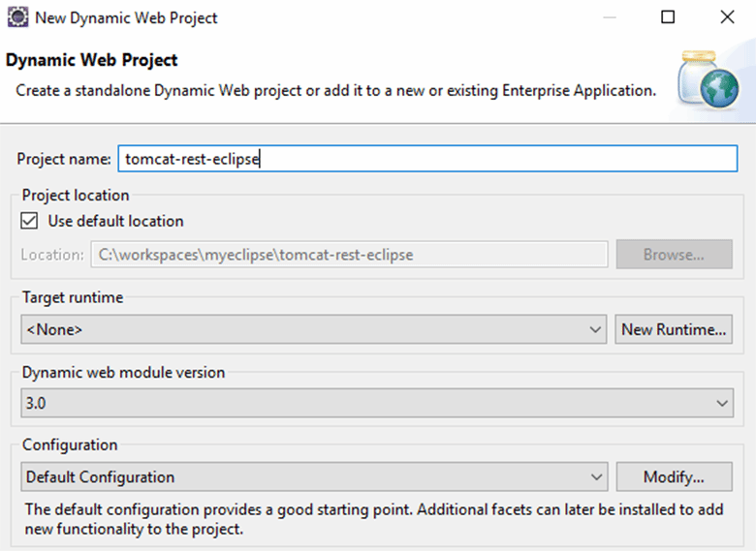Close the New Dynamic Web Project dialog

(727, 17)
